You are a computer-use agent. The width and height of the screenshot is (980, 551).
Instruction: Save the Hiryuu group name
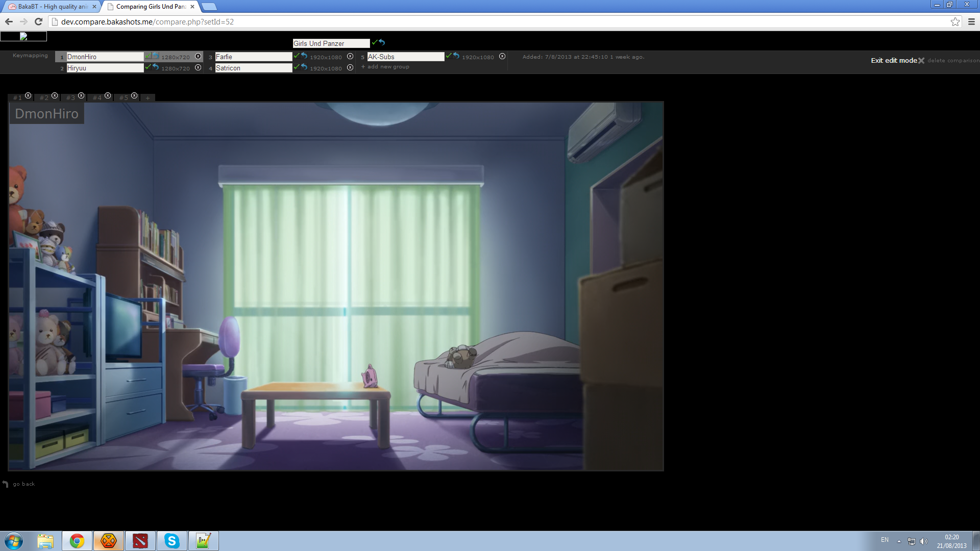tap(148, 67)
